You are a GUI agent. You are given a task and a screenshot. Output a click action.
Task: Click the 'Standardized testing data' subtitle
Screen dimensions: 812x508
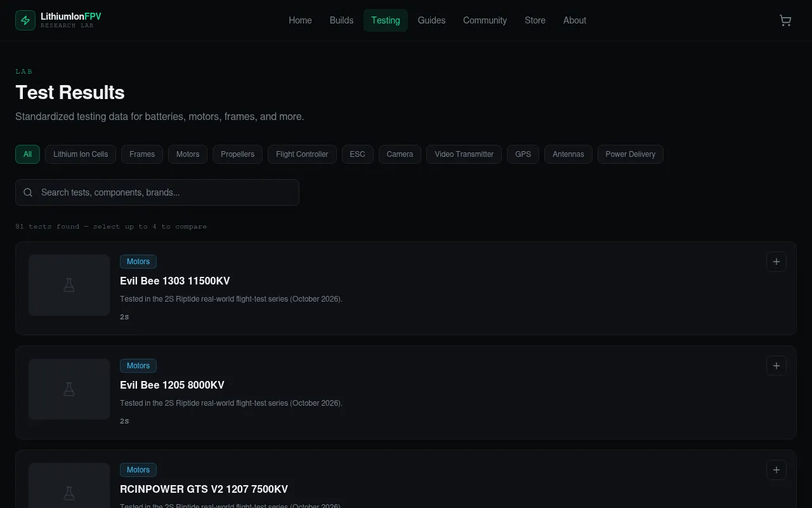[x=160, y=117]
